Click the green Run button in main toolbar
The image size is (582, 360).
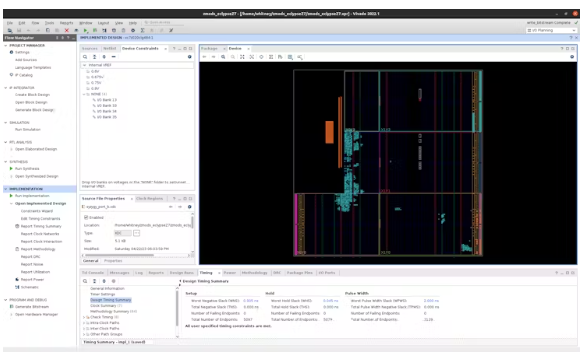85,30
